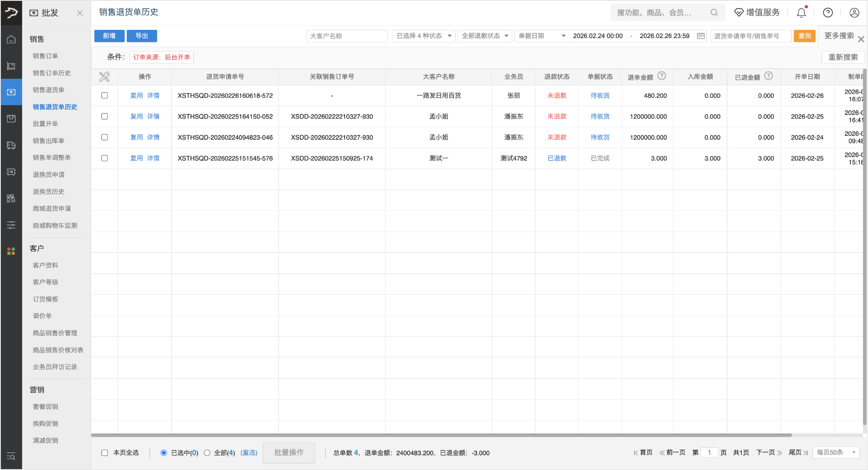Select the 全部(4) radio button
Image resolution: width=868 pixels, height=470 pixels.
207,453
